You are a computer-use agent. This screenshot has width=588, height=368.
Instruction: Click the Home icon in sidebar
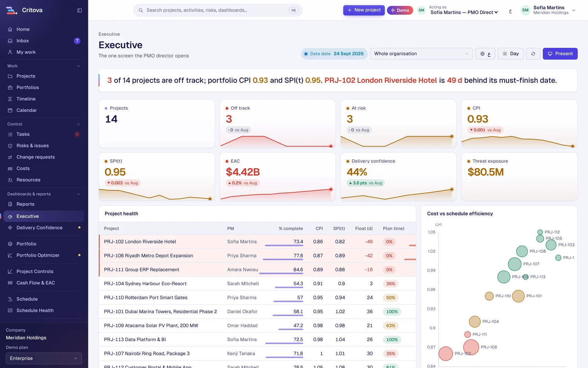click(10, 29)
